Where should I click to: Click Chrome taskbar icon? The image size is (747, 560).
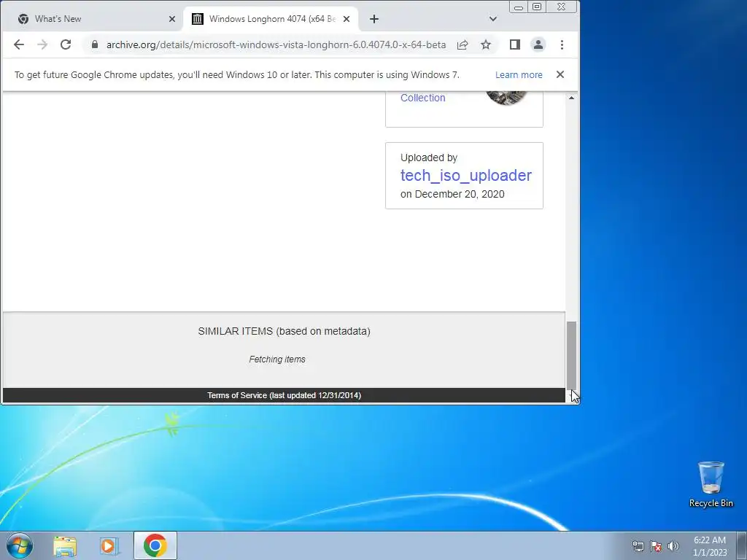(x=155, y=545)
